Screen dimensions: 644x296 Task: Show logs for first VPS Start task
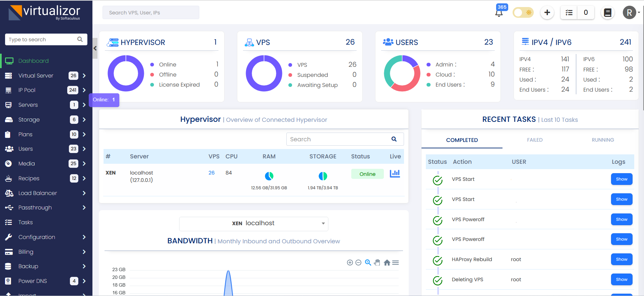(621, 179)
